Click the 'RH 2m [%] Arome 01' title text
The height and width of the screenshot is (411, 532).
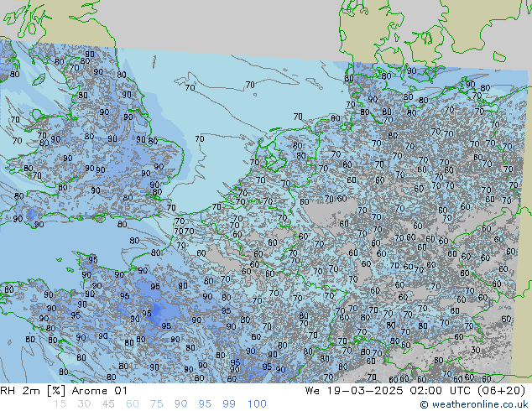[64, 391]
